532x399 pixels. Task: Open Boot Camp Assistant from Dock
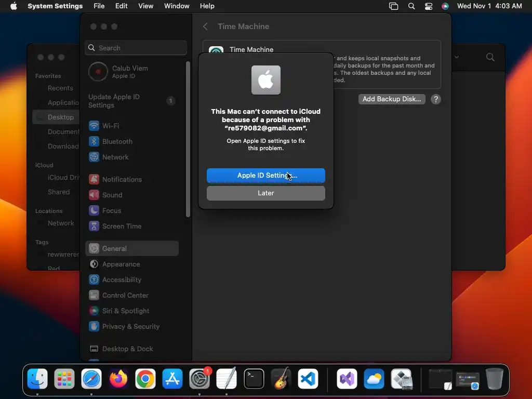[402, 379]
